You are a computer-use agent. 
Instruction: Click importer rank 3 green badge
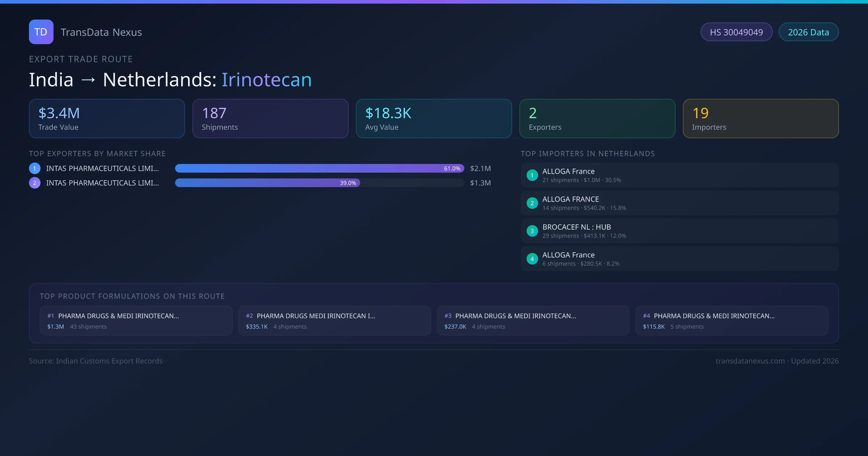(532, 231)
